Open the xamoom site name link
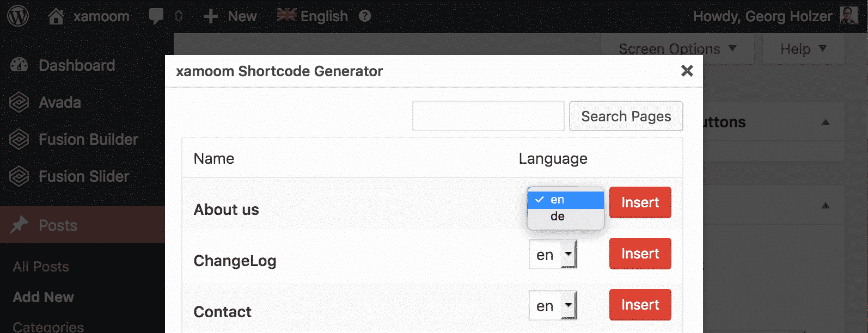The height and width of the screenshot is (333, 868). [x=101, y=16]
